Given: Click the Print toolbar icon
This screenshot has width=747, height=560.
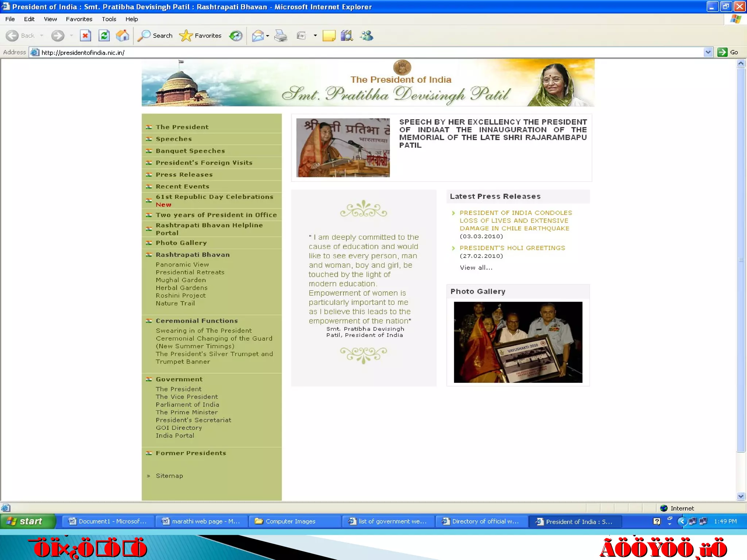Looking at the screenshot, I should (x=280, y=36).
